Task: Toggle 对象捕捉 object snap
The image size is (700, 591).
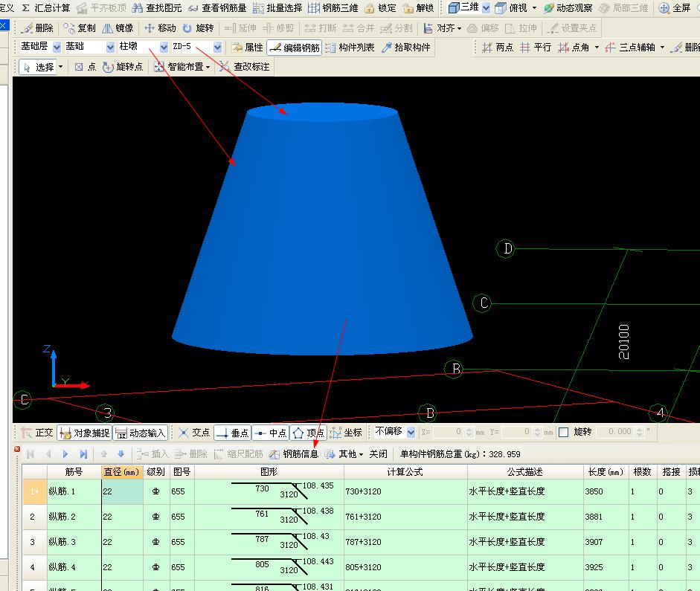Action: point(84,433)
